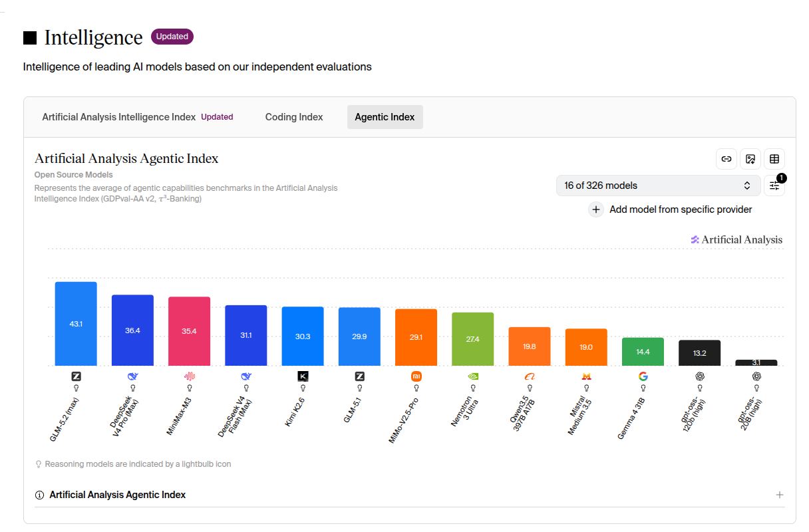
Task: Click the plus icon beside Add model
Action: 597,209
